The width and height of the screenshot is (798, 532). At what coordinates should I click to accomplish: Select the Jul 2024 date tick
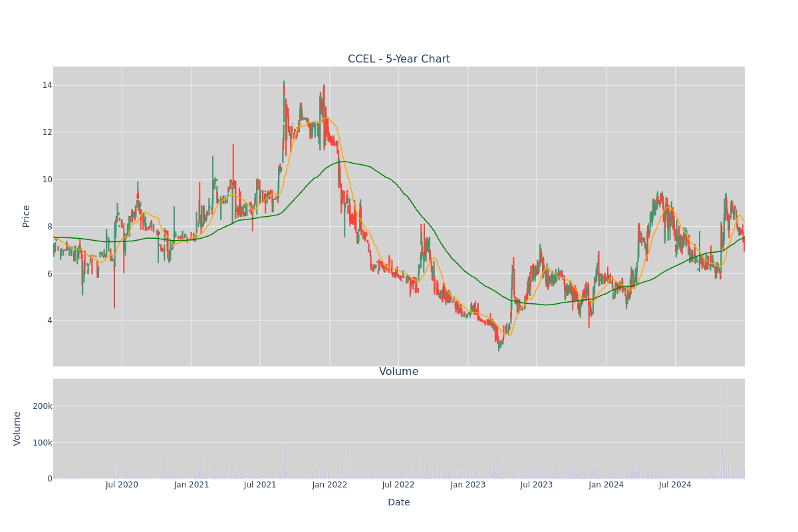click(675, 485)
